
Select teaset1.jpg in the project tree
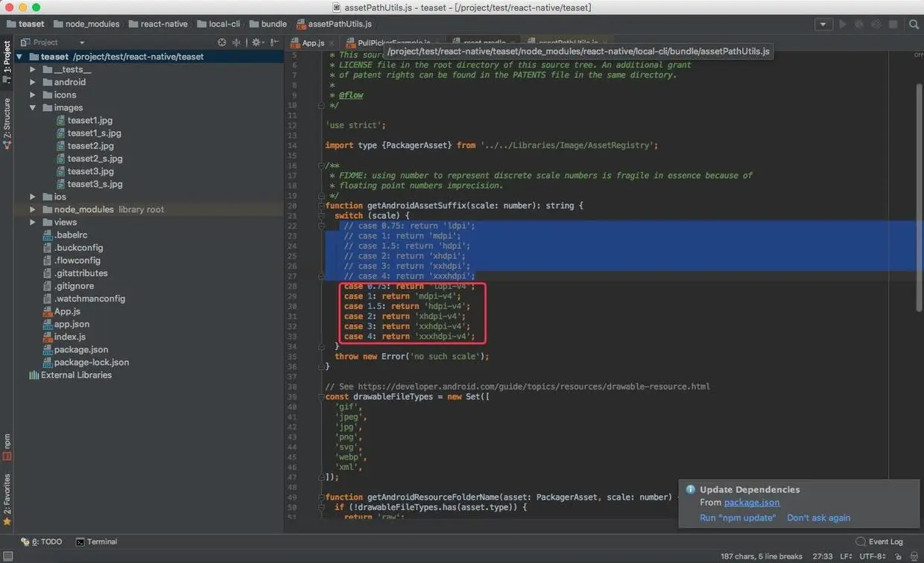click(90, 120)
